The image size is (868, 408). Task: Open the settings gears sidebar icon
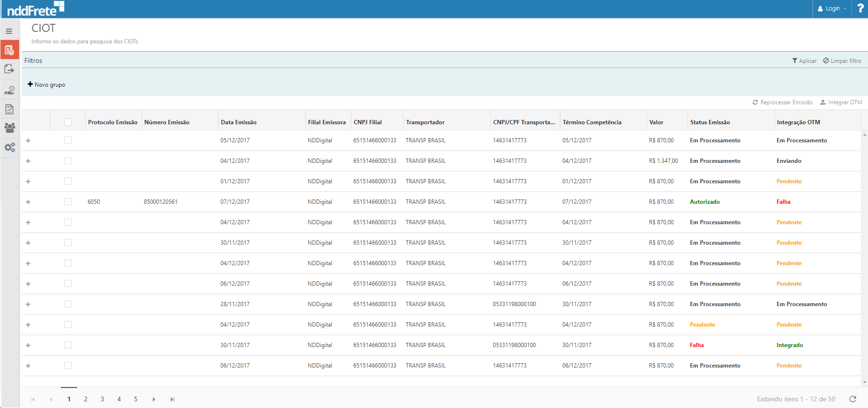coord(9,148)
